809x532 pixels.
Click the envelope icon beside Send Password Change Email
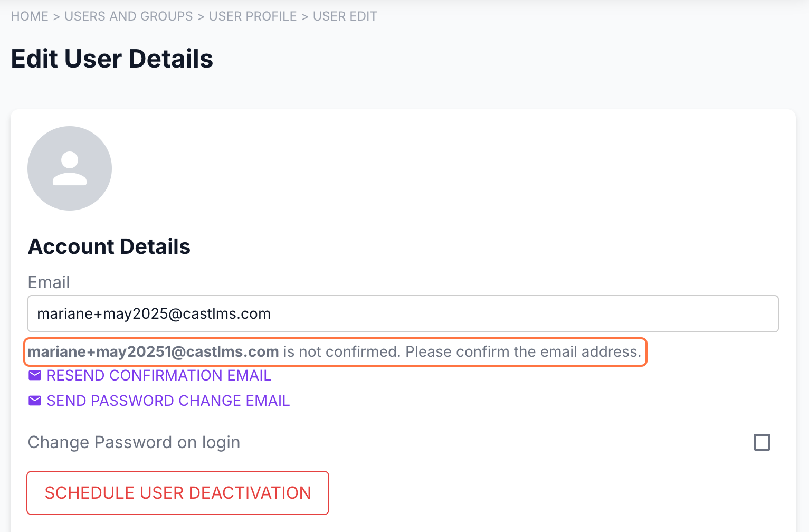click(x=35, y=401)
